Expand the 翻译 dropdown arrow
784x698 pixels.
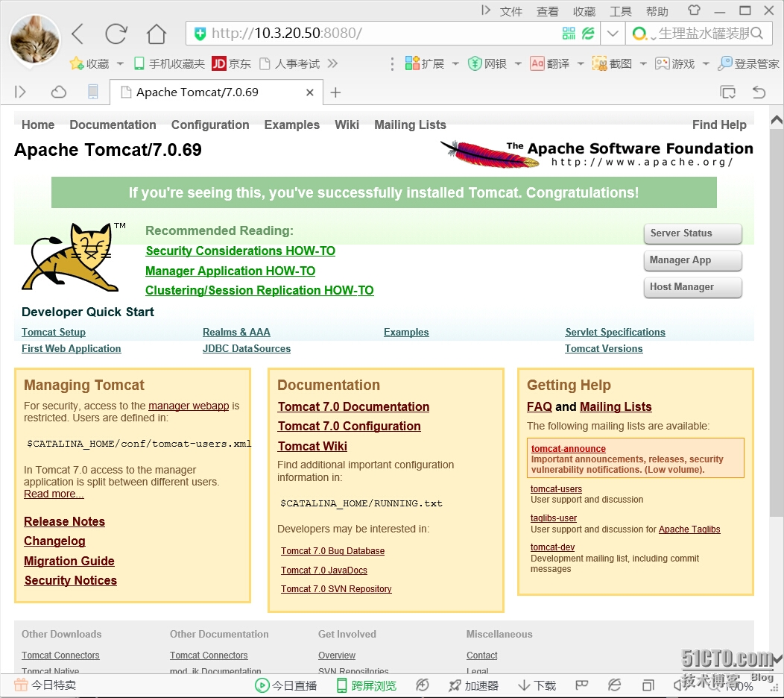581,63
